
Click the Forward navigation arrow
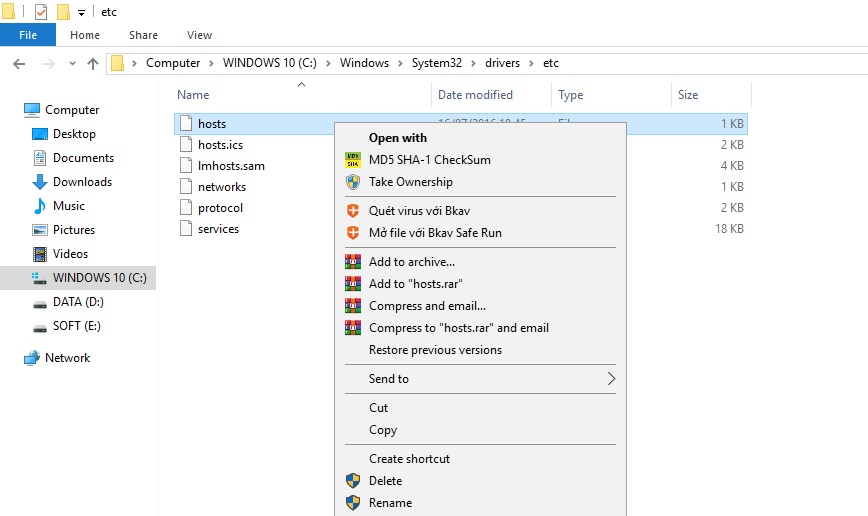tap(49, 64)
